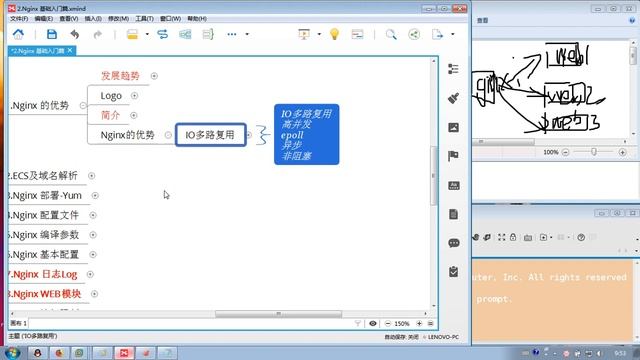Open the Notes panel in sidebar
Viewport: 640px width, 360px height.
pos(453,214)
